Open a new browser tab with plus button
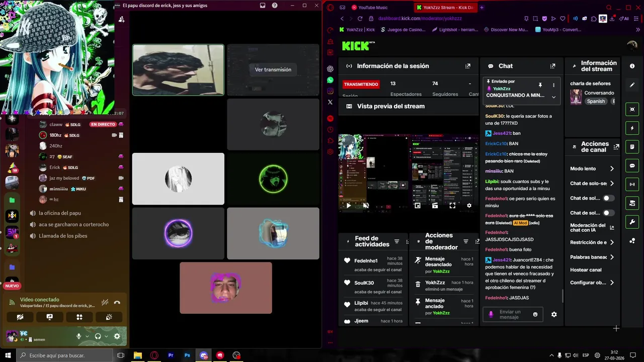The image size is (644, 362). (x=481, y=8)
